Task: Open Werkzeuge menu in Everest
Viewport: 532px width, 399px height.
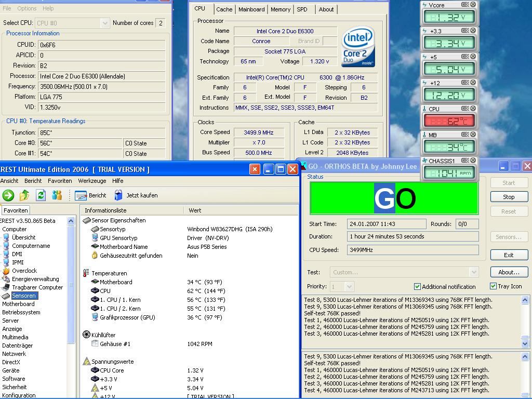Action: point(92,181)
